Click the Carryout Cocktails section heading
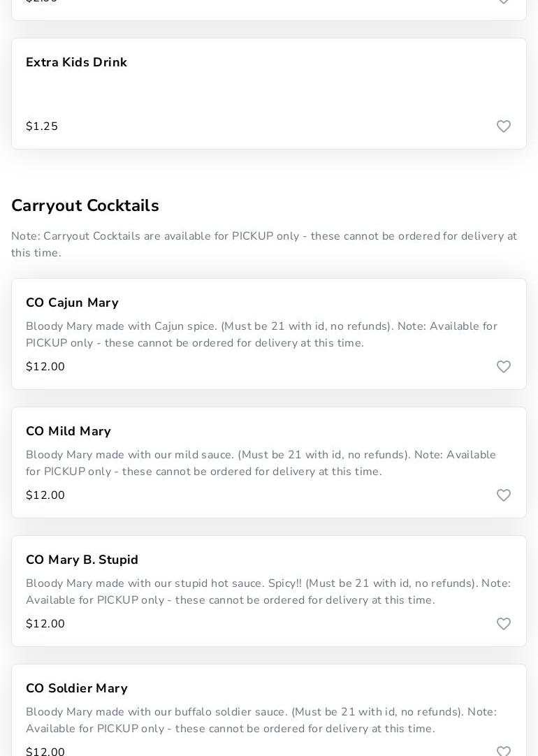This screenshot has height=756, width=538. click(x=85, y=205)
